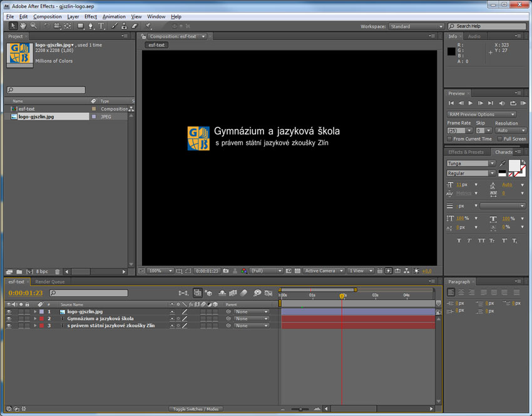Play the composition preview
This screenshot has height=416, width=532.
tap(470, 103)
